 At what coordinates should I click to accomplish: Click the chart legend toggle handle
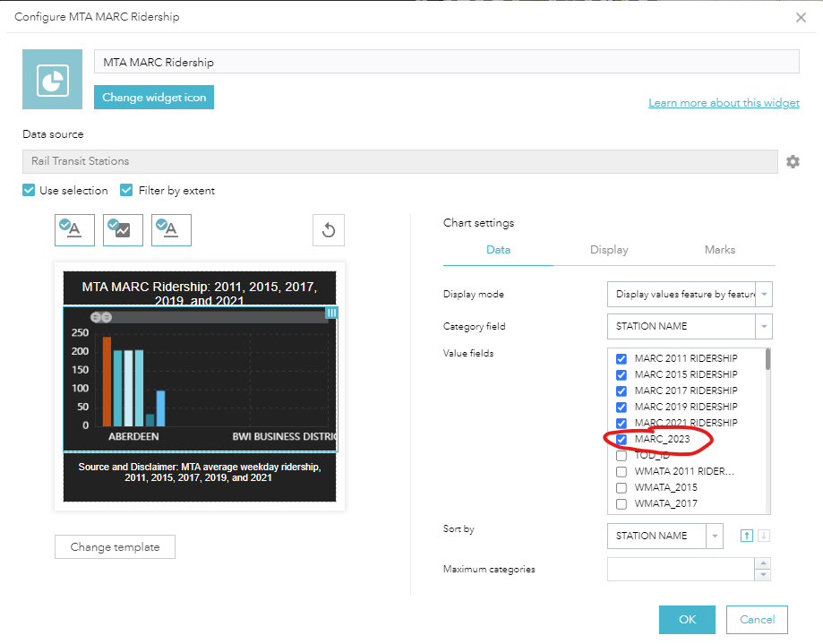331,313
